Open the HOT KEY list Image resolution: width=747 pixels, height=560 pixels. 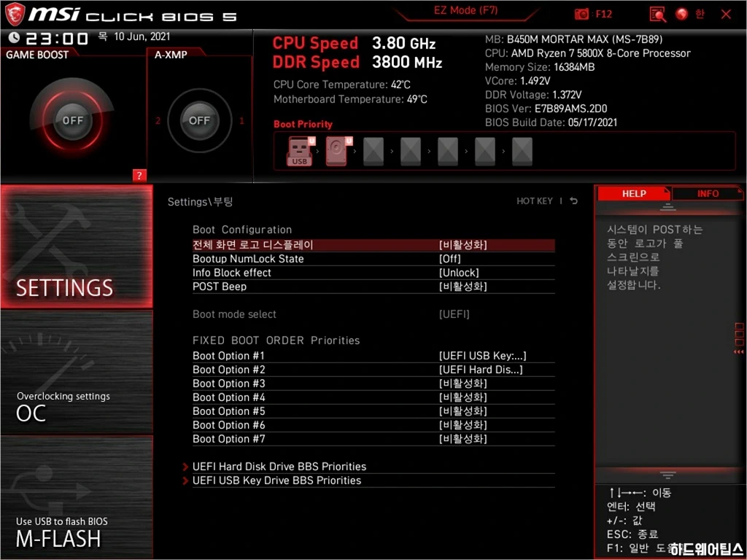pyautogui.click(x=535, y=201)
